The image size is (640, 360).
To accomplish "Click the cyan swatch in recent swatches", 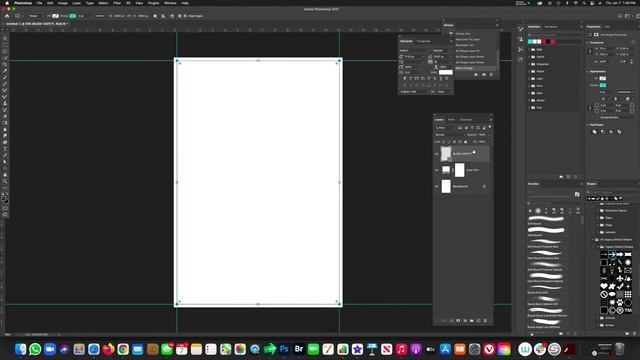I will click(530, 42).
